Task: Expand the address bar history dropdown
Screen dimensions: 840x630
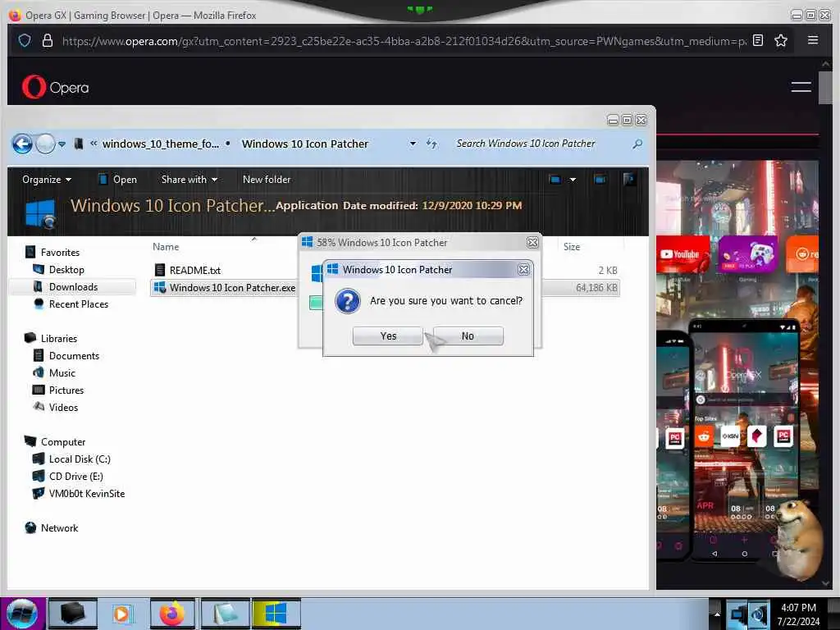Action: [x=413, y=144]
